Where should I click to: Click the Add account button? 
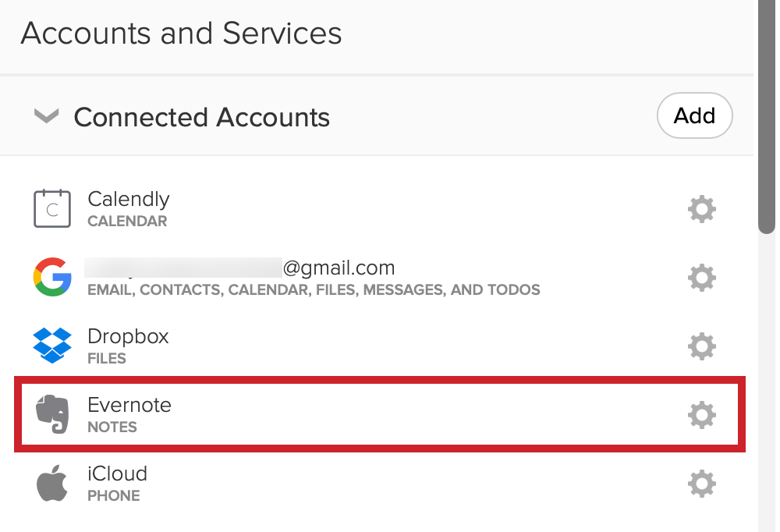(x=694, y=115)
